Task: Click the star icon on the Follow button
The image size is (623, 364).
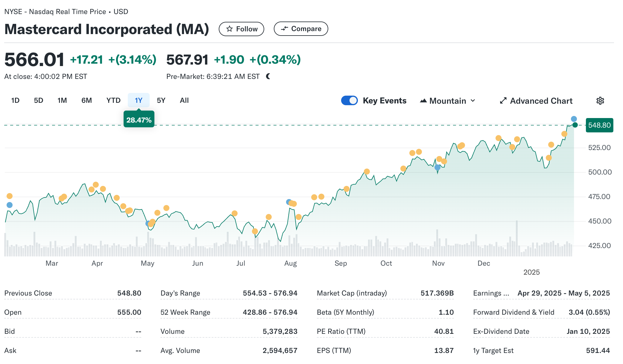Action: [230, 29]
